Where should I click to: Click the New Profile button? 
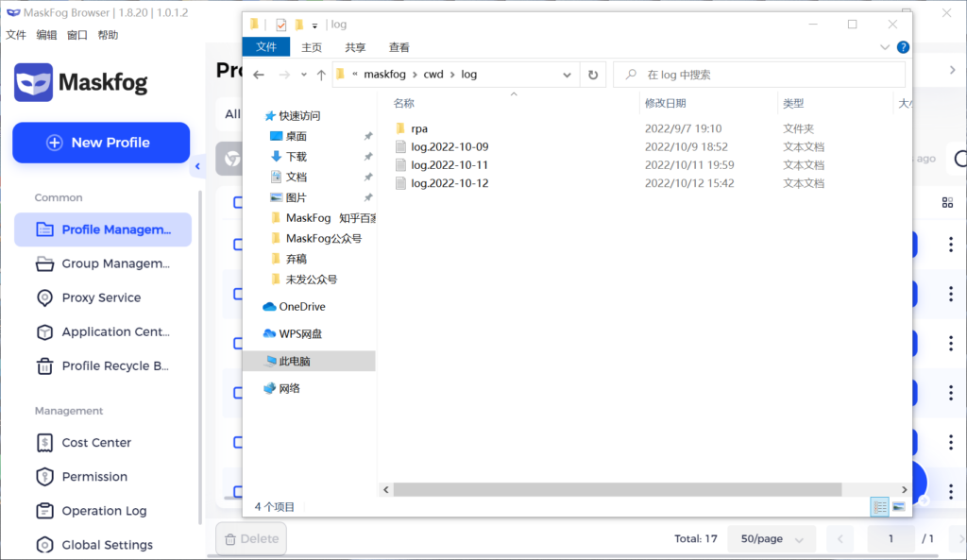click(101, 143)
